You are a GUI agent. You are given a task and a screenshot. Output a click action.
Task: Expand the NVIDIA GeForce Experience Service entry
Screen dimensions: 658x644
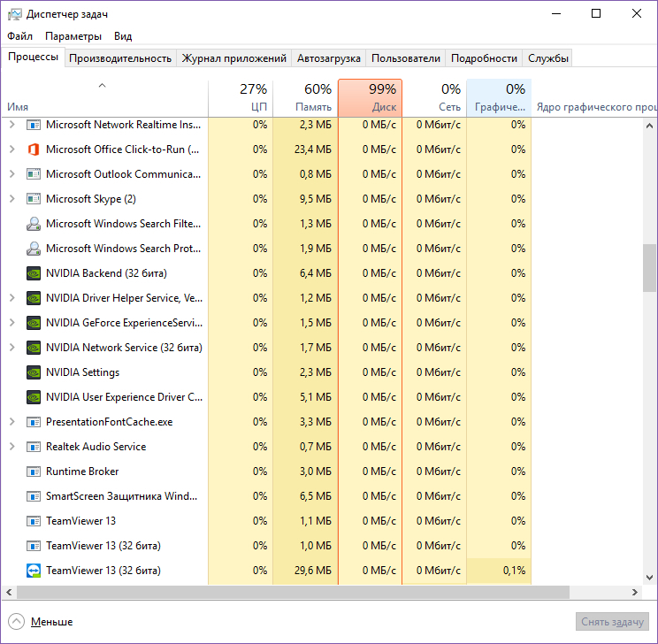tap(12, 323)
